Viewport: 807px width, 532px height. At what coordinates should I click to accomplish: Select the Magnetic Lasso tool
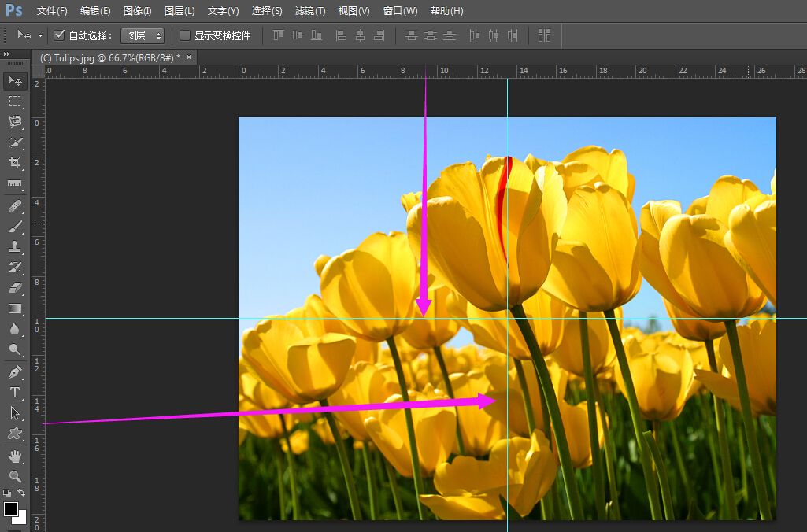[15, 122]
